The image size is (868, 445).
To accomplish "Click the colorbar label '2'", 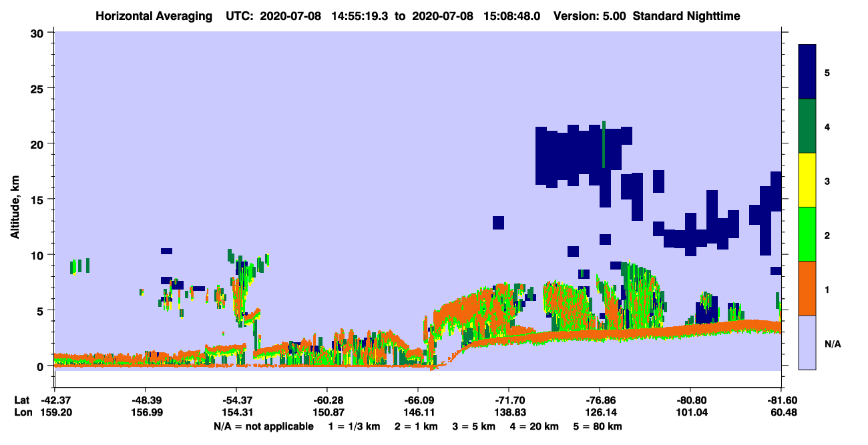I will coord(827,235).
